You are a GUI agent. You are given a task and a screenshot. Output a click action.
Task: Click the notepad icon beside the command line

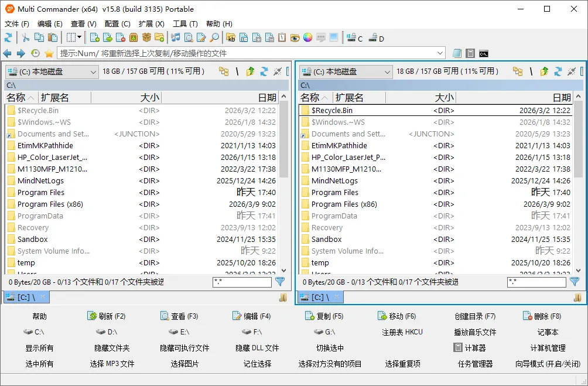[456, 53]
